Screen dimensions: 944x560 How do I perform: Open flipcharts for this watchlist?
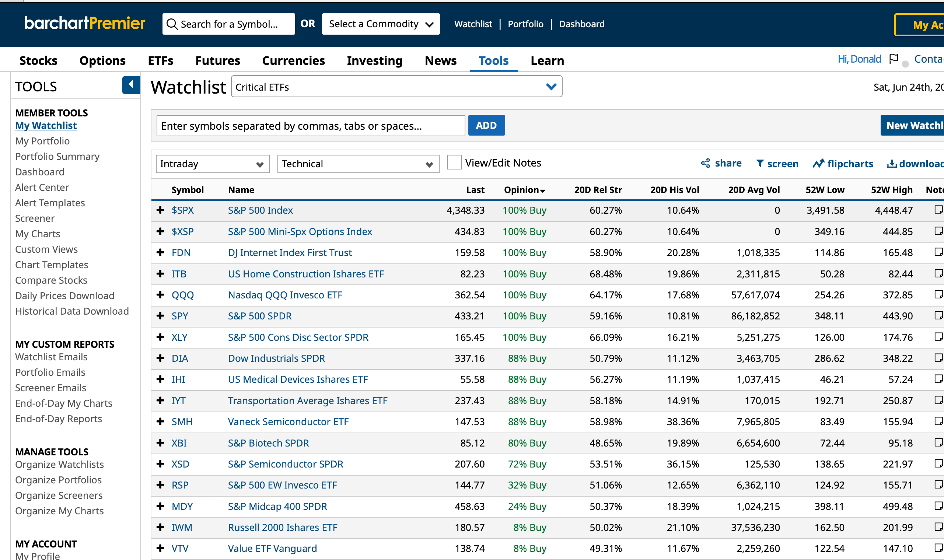click(843, 164)
